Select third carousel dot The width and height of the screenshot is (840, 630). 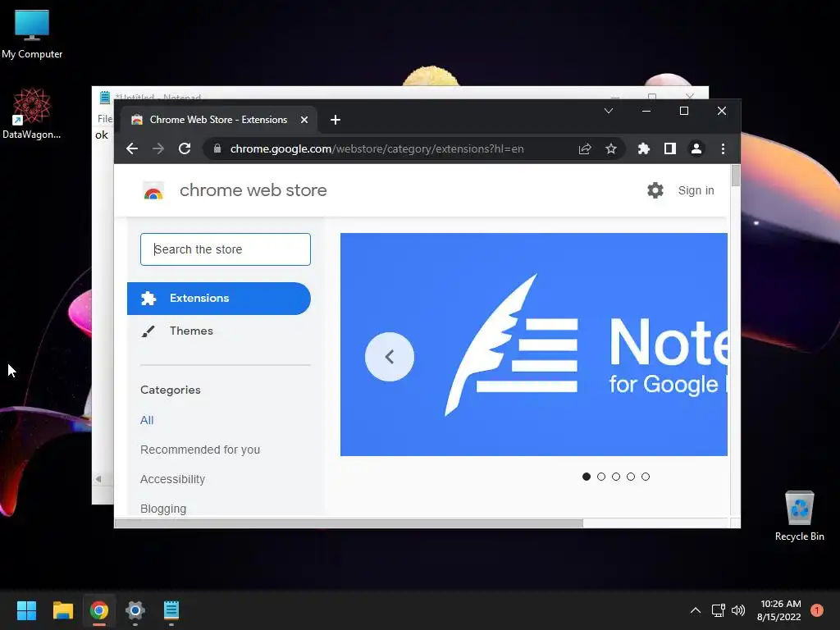click(x=616, y=477)
